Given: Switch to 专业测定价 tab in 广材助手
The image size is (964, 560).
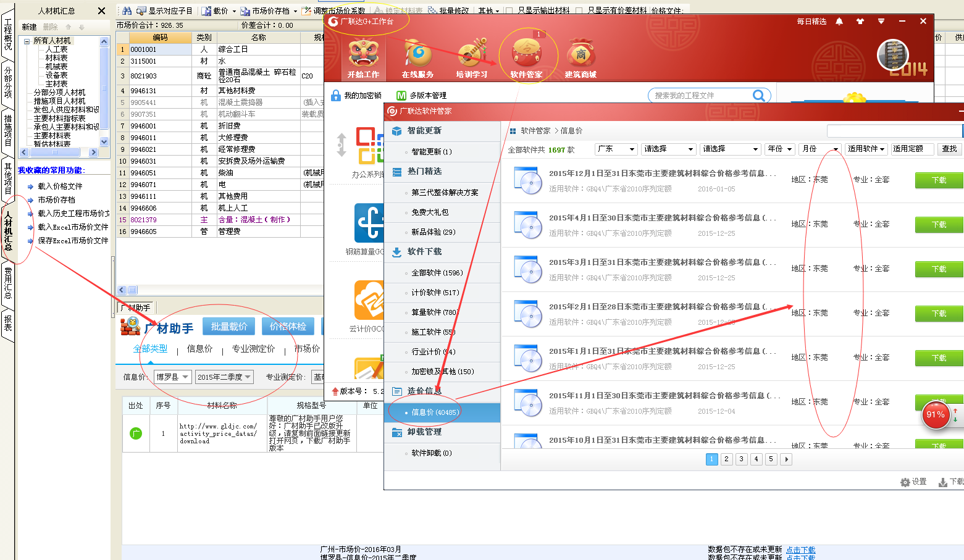Looking at the screenshot, I should point(253,349).
